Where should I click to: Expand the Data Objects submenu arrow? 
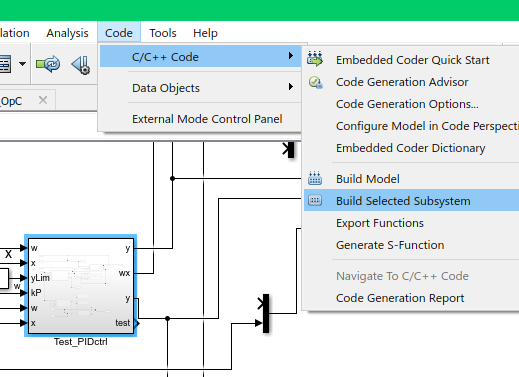(291, 87)
